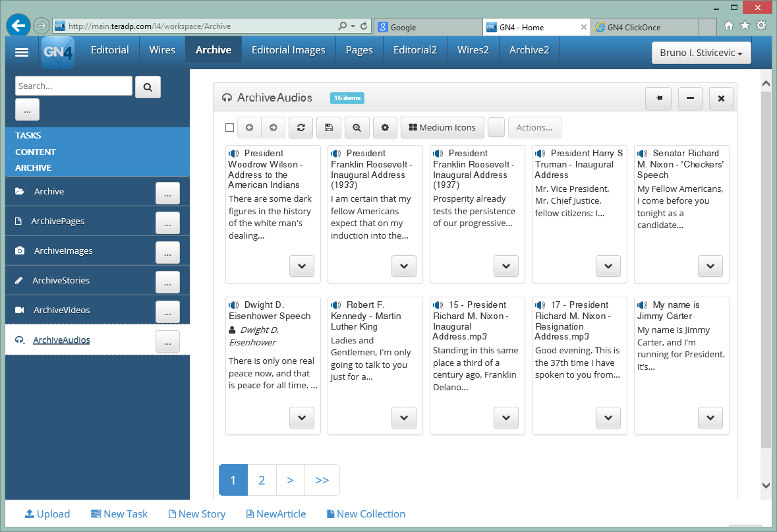Expand dropdown on Nixon Checkers Speech card
This screenshot has height=532, width=777.
(x=710, y=266)
